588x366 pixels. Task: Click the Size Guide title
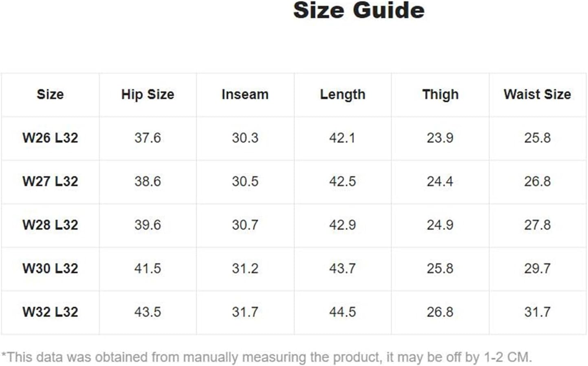pyautogui.click(x=359, y=10)
